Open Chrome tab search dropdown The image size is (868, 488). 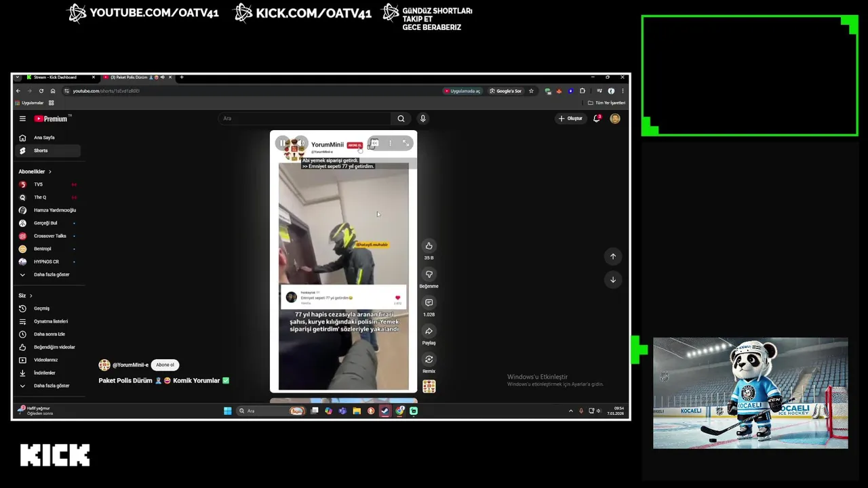pyautogui.click(x=18, y=77)
